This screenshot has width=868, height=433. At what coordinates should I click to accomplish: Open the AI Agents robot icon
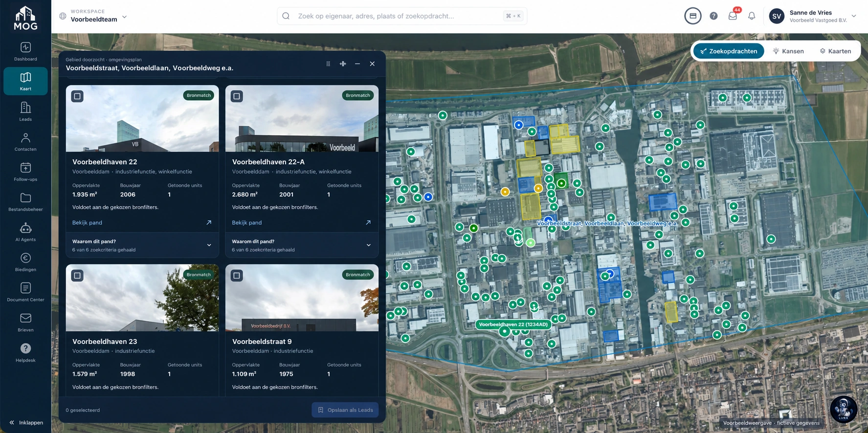(x=25, y=228)
